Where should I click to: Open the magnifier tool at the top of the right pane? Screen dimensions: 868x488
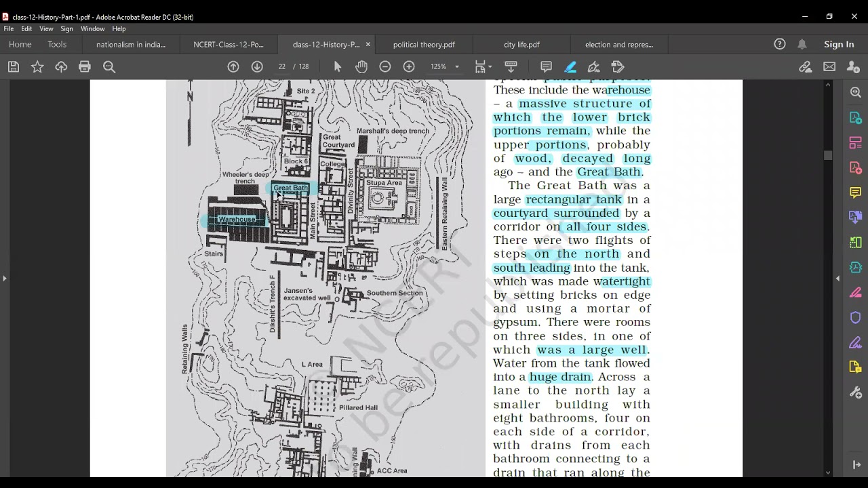(856, 92)
